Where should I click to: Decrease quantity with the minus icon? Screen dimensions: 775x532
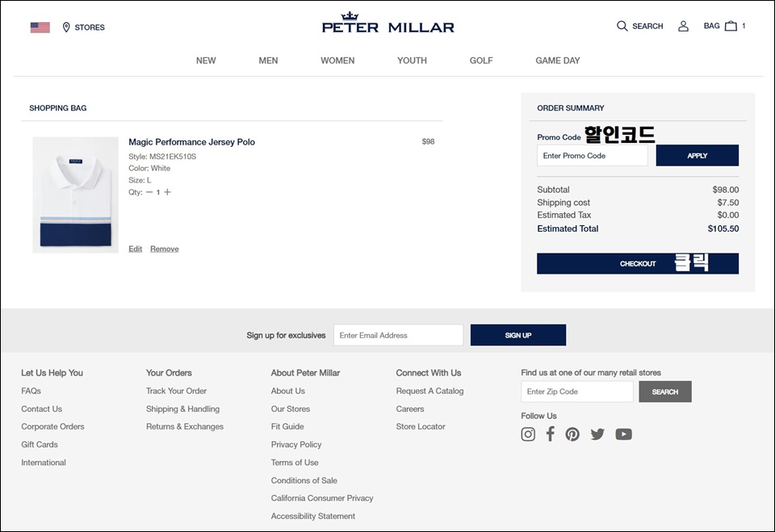coord(149,192)
